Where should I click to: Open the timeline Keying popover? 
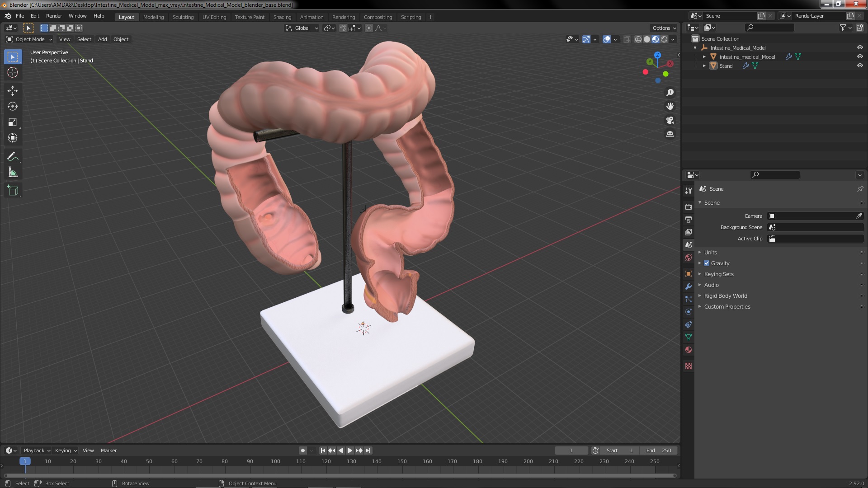click(x=66, y=450)
